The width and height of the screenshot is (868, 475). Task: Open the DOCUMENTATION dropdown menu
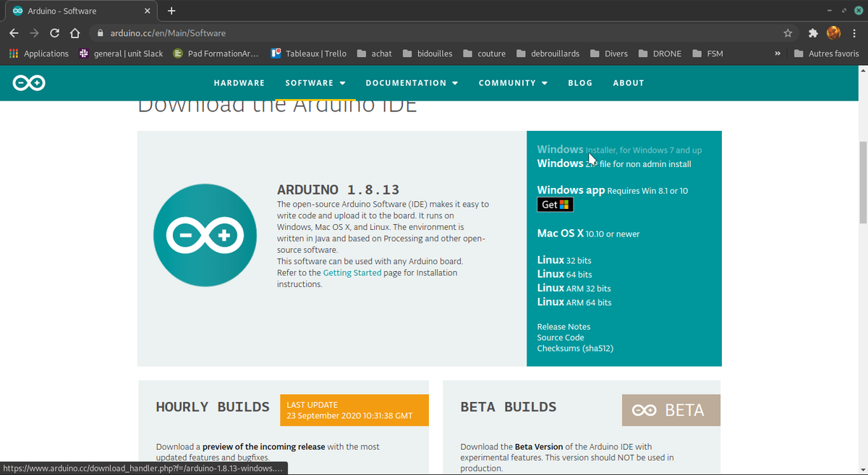[407, 82]
